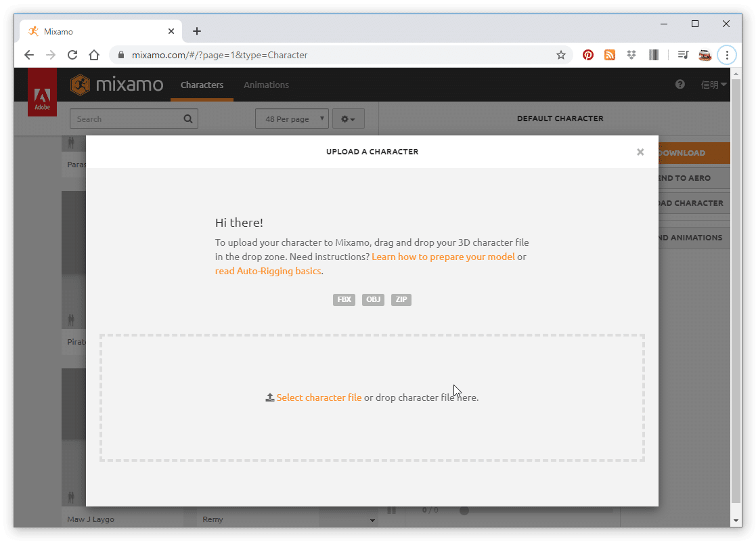Bookmark this page with the star icon
The image size is (756, 541).
pyautogui.click(x=560, y=55)
